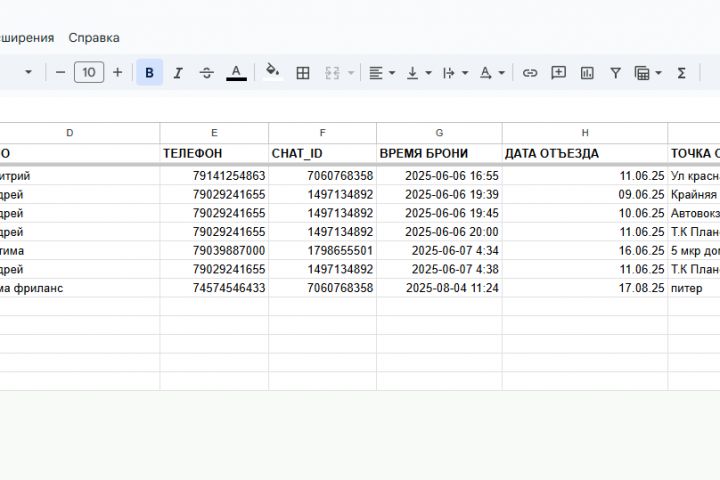
Task: Select column G header
Action: pyautogui.click(x=439, y=133)
